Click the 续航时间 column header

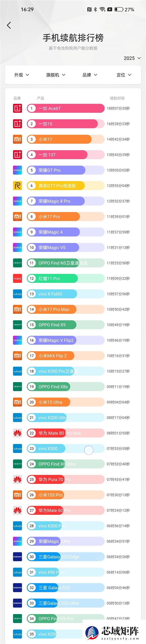(x=117, y=98)
